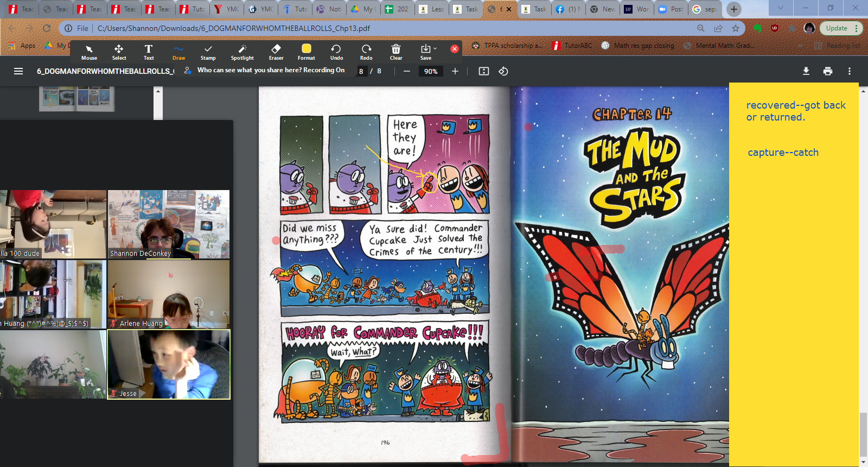Image resolution: width=868 pixels, height=467 pixels.
Task: Select Jesse's video tile
Action: tap(169, 364)
